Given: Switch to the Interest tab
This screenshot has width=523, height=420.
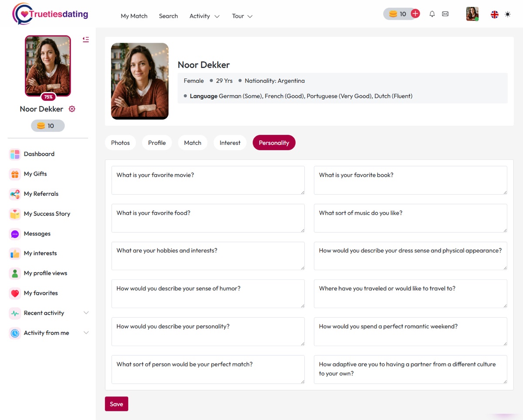Looking at the screenshot, I should click(x=230, y=143).
